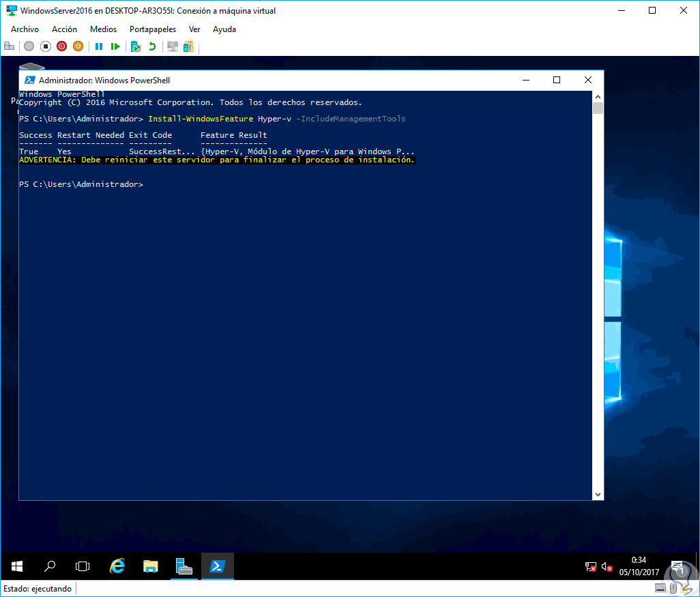Open taskbar search magnifier
Viewport: 700px width, 597px height.
[50, 566]
